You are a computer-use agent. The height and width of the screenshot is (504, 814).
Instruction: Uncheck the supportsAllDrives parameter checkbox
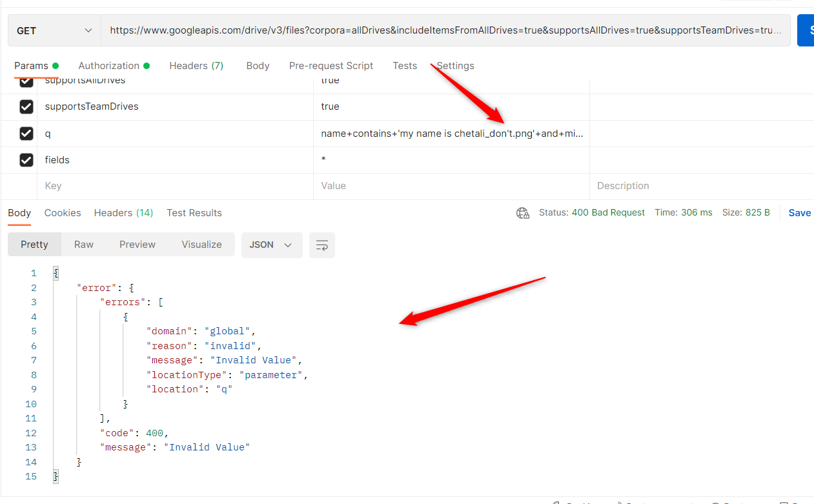tap(26, 81)
